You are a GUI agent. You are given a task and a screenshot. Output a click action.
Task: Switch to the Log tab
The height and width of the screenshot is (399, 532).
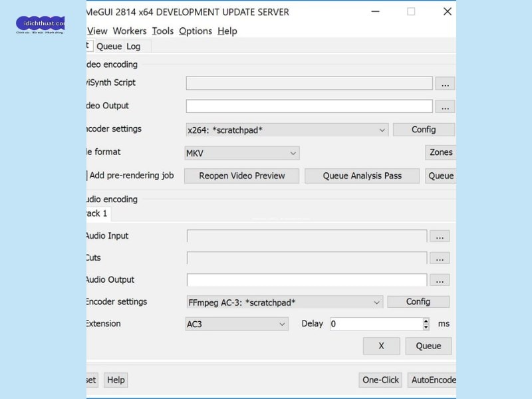coord(134,47)
